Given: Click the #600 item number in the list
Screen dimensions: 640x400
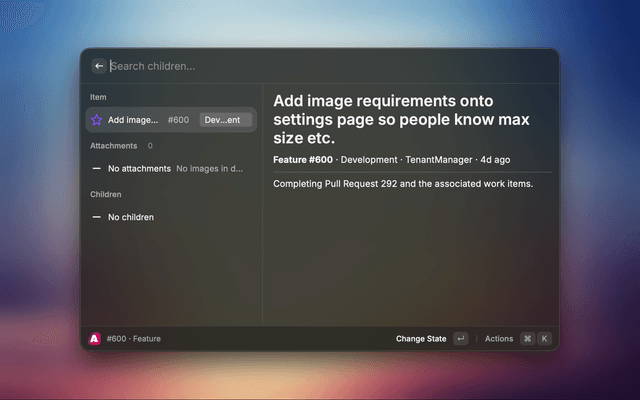Looking at the screenshot, I should 178,120.
